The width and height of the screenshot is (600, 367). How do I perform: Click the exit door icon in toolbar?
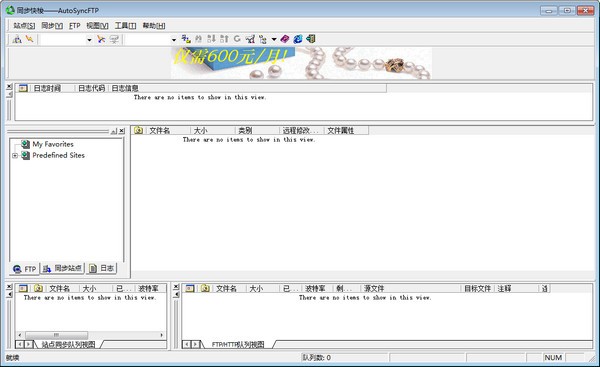click(x=311, y=39)
